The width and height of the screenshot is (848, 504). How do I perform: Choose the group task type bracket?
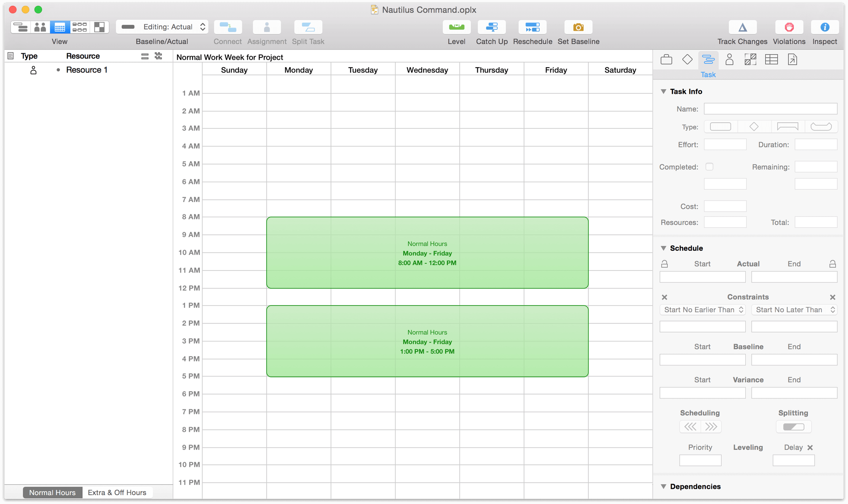(x=787, y=127)
